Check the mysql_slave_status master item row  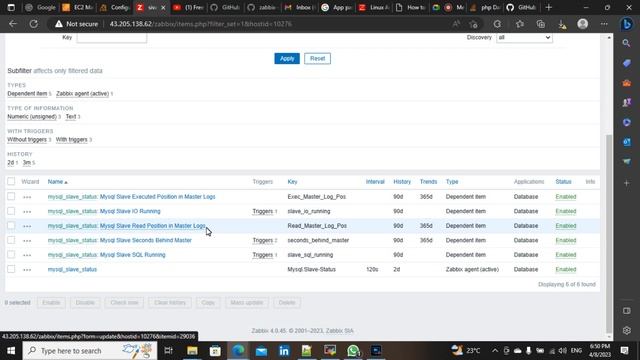11,269
